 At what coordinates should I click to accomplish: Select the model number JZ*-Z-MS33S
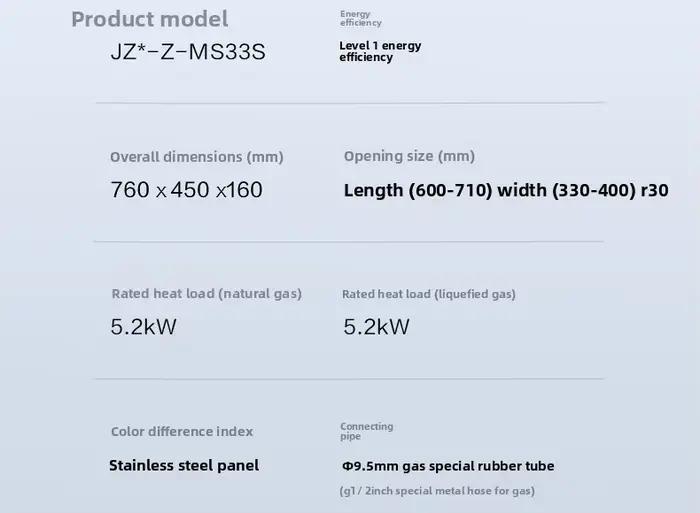point(188,51)
